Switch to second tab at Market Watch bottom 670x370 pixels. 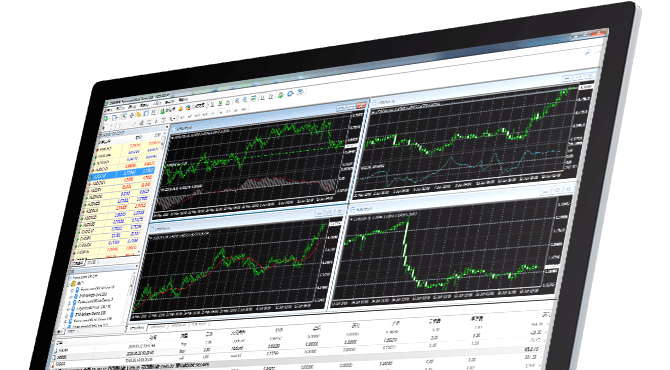[x=92, y=262]
